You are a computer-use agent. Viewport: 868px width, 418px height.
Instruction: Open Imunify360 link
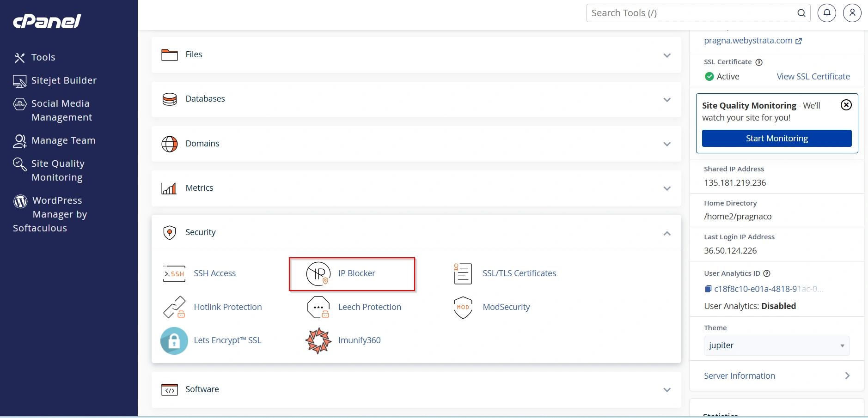360,340
